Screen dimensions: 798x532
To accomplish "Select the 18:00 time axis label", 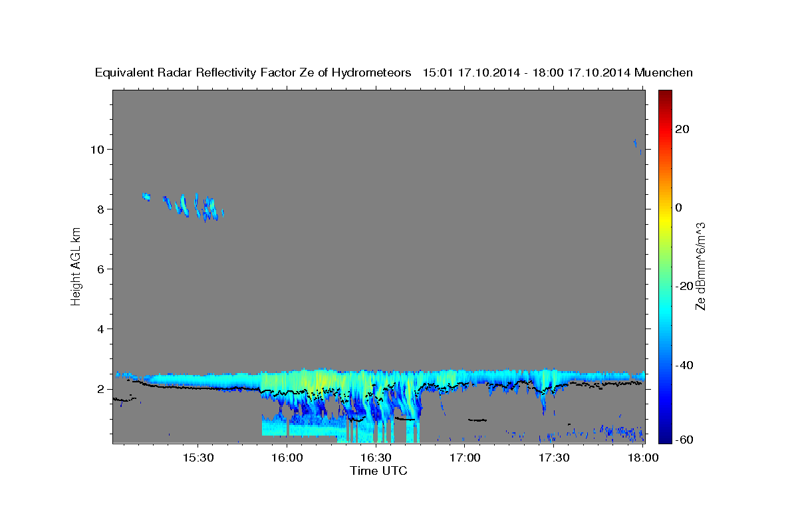I will (x=642, y=458).
